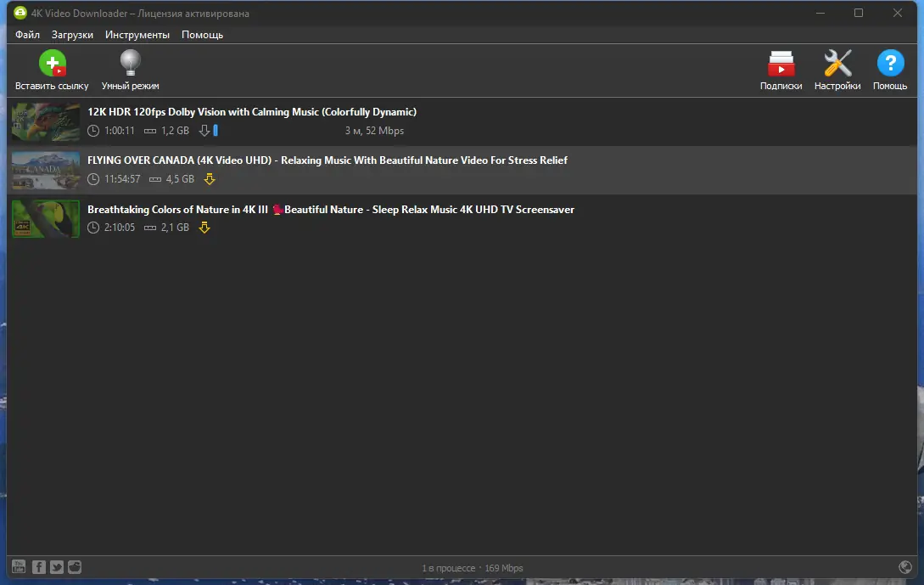Click the size icon next to 1,2 GB
924x585 pixels.
coord(150,131)
